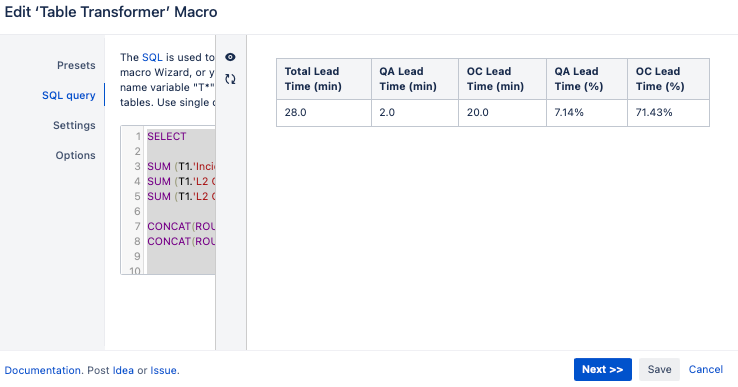Click the Idea link
Screen dimensions: 738x387
(x=123, y=371)
